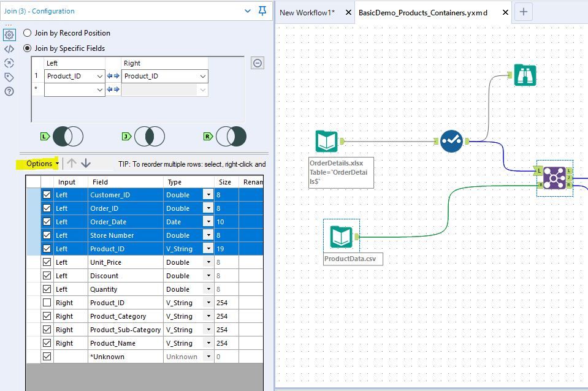Select the ProductData.csv Input Data tool
This screenshot has height=391, width=588.
pyautogui.click(x=341, y=236)
